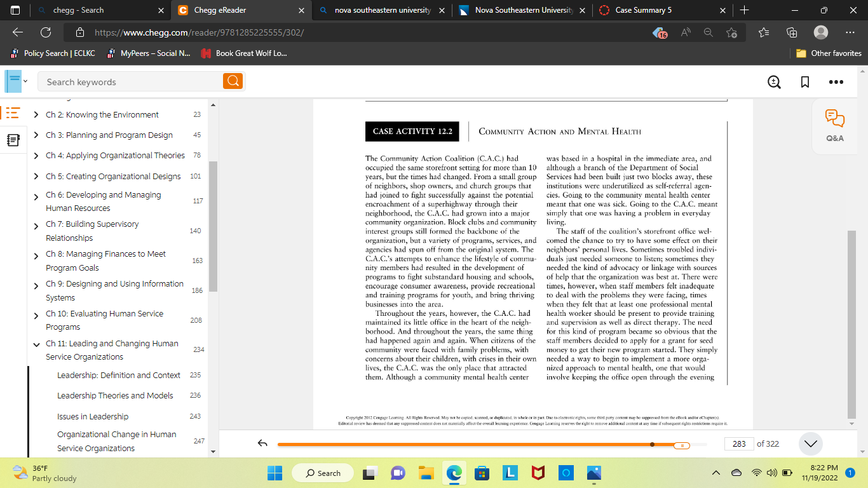Screen dimensions: 868x488
Task: Click the orange search magnifier button
Action: pyautogui.click(x=233, y=81)
